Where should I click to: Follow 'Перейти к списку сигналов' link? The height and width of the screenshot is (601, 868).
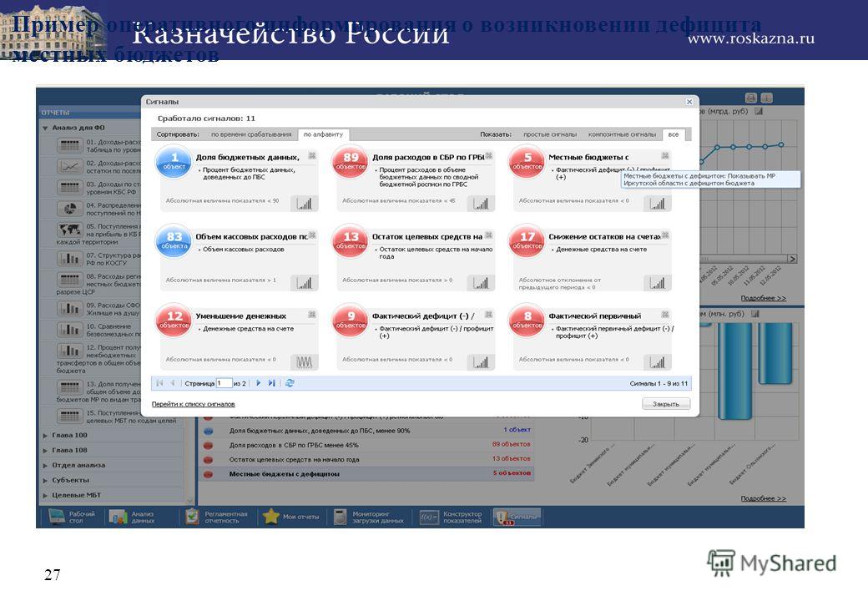pos(193,404)
